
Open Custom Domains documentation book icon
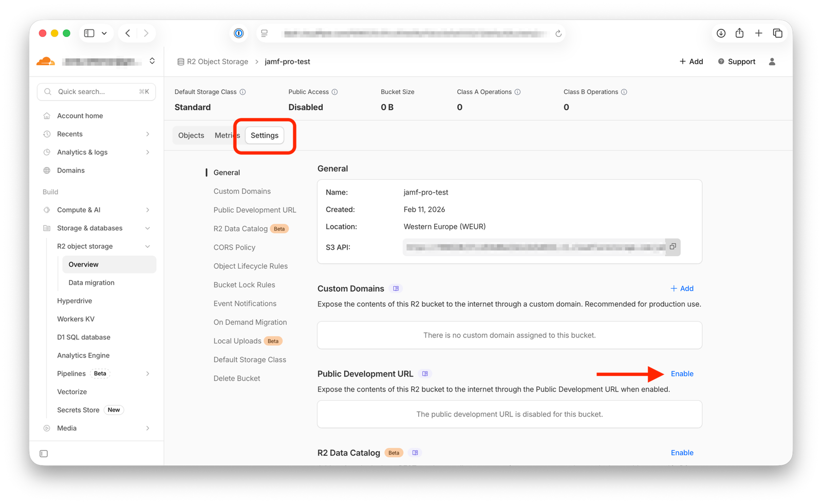(396, 289)
